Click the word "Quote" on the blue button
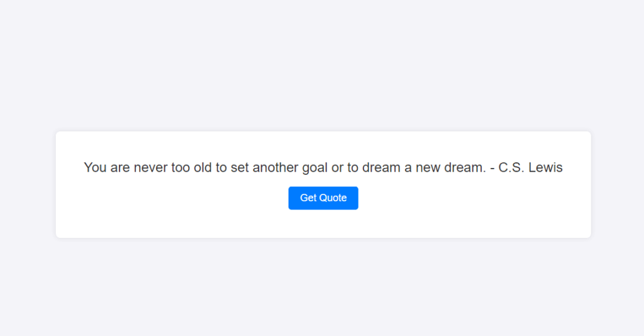The width and height of the screenshot is (644, 336). [x=333, y=198]
